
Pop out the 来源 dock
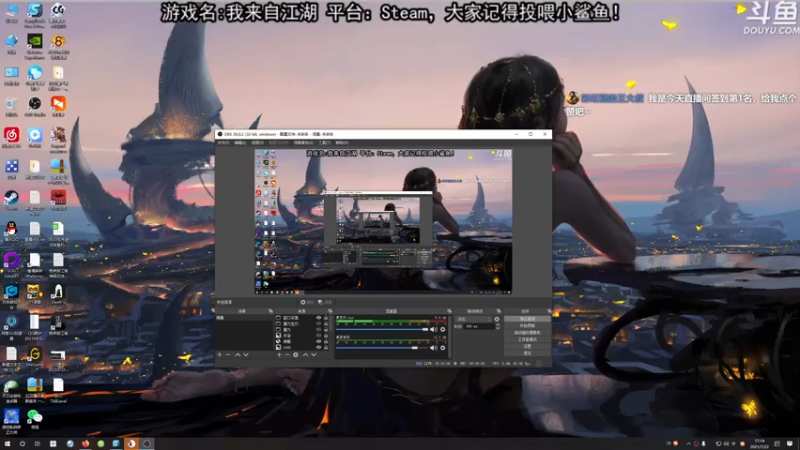331,311
